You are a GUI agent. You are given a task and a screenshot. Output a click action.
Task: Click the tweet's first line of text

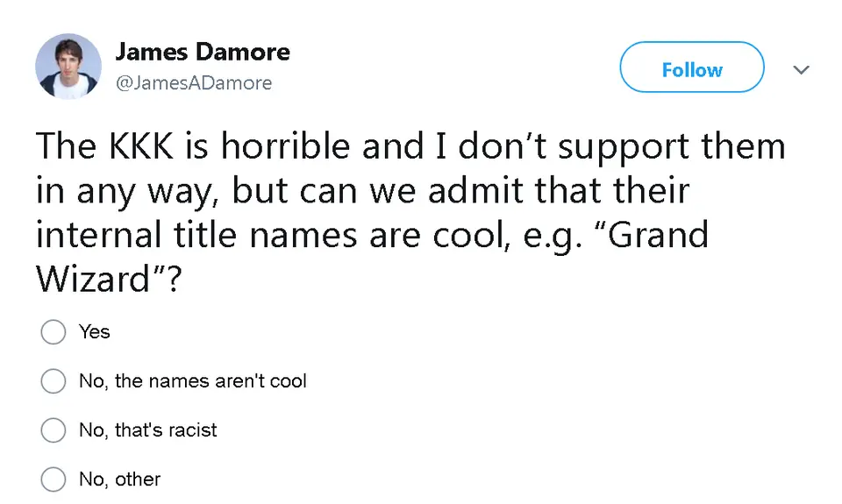[x=410, y=146]
